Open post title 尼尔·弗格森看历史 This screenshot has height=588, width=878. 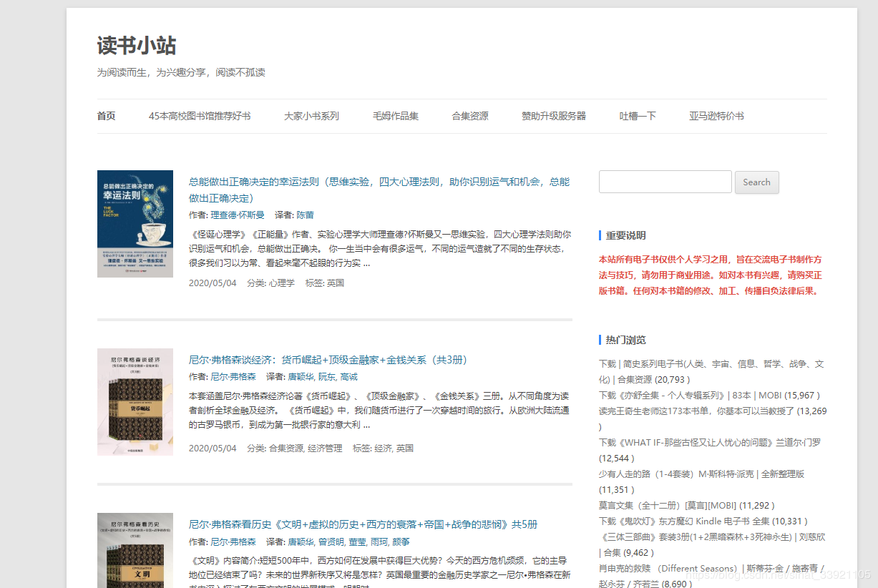(363, 524)
